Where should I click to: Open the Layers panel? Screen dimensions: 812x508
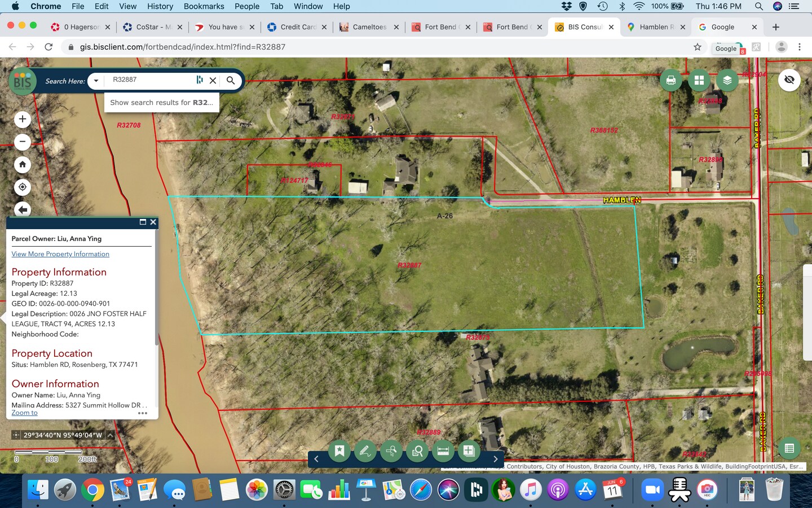pos(727,80)
